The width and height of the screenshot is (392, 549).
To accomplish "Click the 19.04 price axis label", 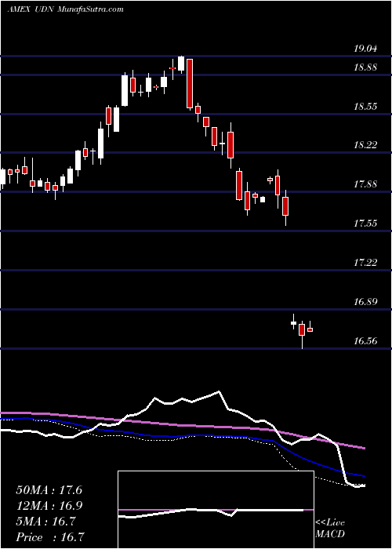I will tap(365, 49).
